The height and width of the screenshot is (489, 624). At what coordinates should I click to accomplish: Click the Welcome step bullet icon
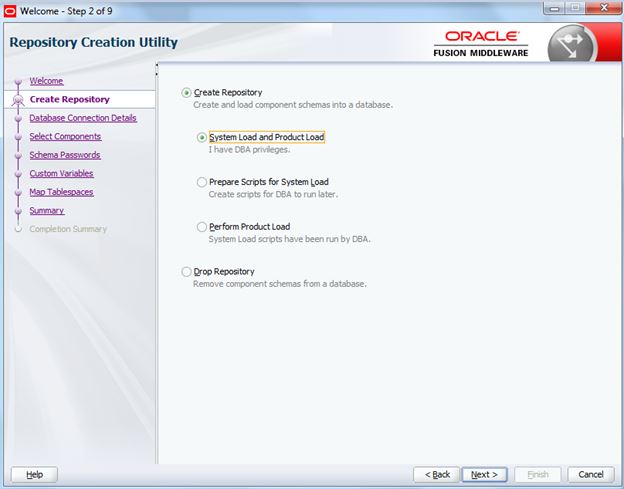pyautogui.click(x=18, y=82)
